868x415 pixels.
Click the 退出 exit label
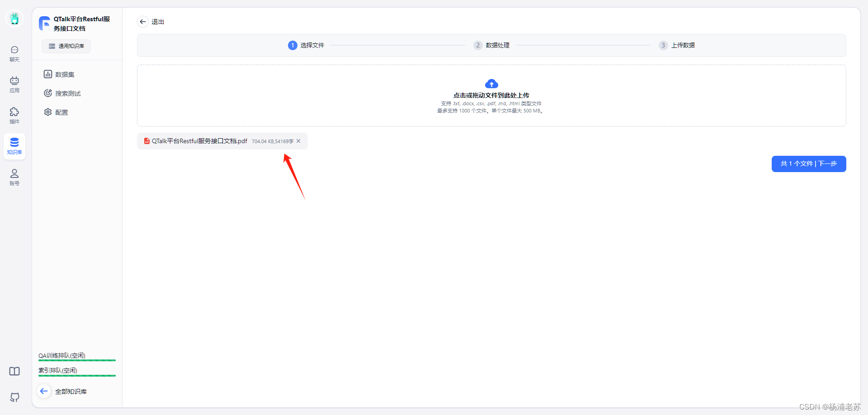pos(158,22)
